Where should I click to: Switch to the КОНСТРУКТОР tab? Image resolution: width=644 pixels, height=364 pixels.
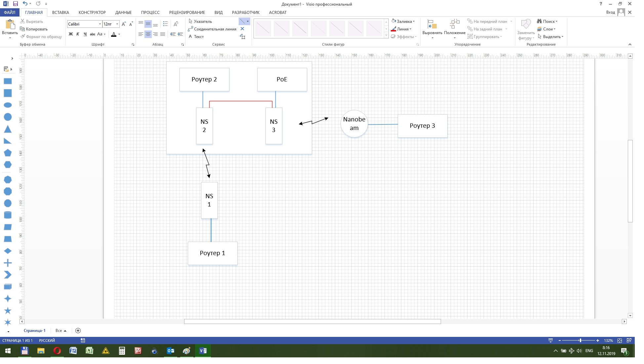tap(92, 13)
